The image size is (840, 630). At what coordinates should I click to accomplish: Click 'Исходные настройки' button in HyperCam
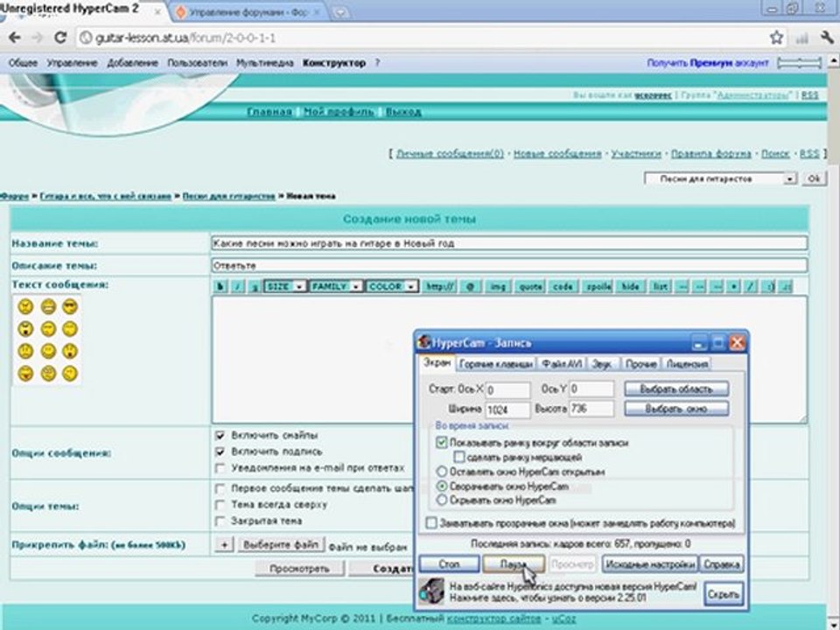click(650, 564)
